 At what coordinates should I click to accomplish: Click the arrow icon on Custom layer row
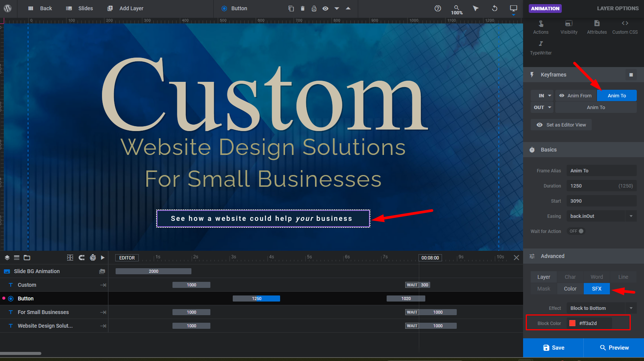[x=103, y=285]
